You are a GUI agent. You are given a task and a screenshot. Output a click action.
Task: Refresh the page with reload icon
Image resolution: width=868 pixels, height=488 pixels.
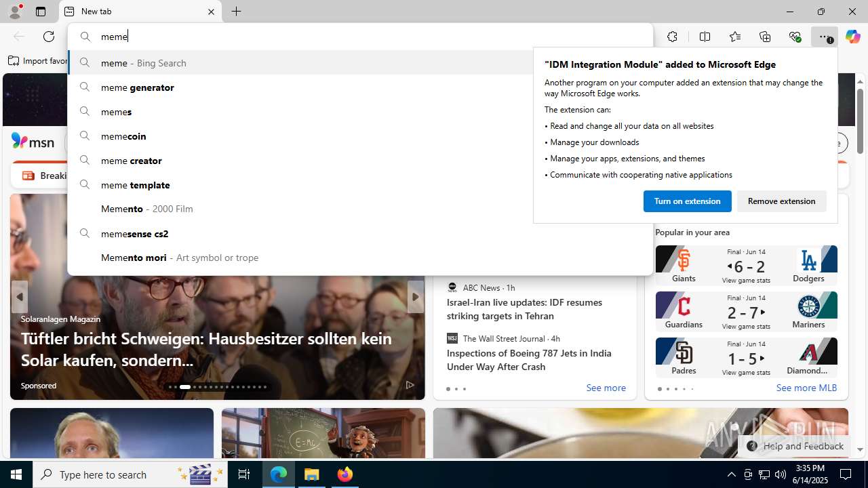coord(49,37)
